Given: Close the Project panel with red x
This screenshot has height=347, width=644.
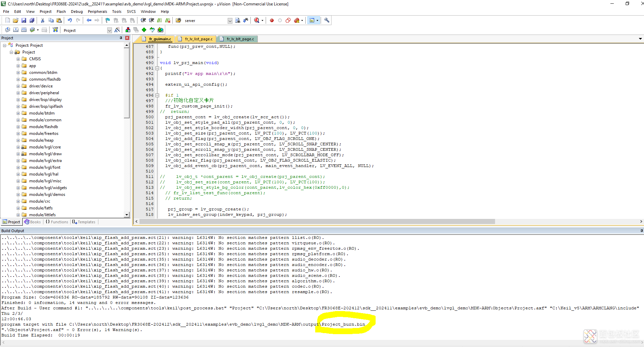Looking at the screenshot, I should 127,38.
